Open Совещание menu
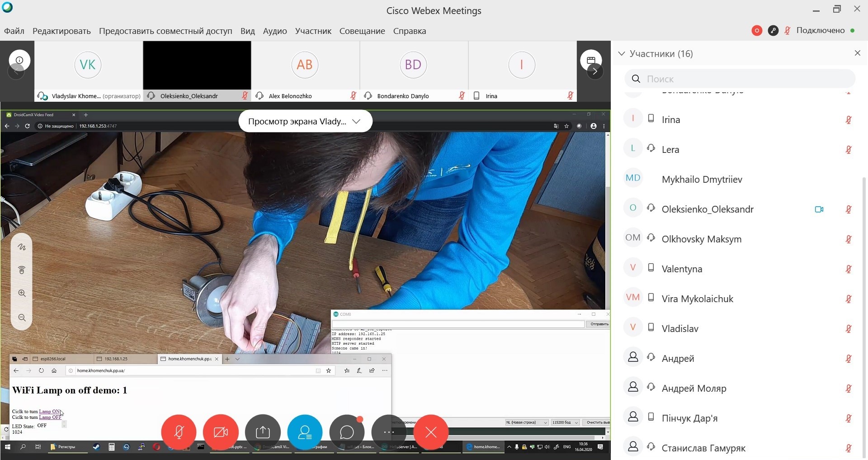Image resolution: width=868 pixels, height=460 pixels. [x=362, y=31]
